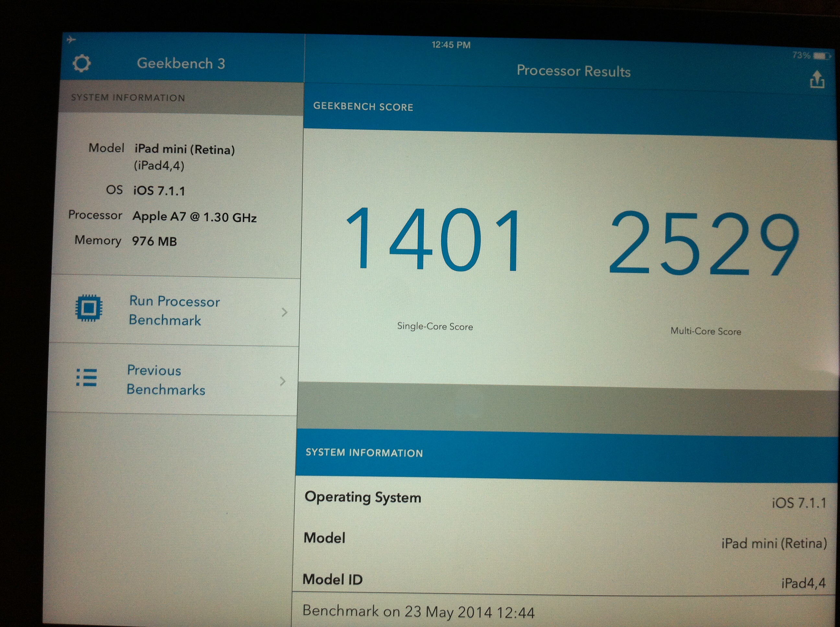Tap the GEEKBENCH SCORE section header
840x627 pixels.
pos(363,107)
